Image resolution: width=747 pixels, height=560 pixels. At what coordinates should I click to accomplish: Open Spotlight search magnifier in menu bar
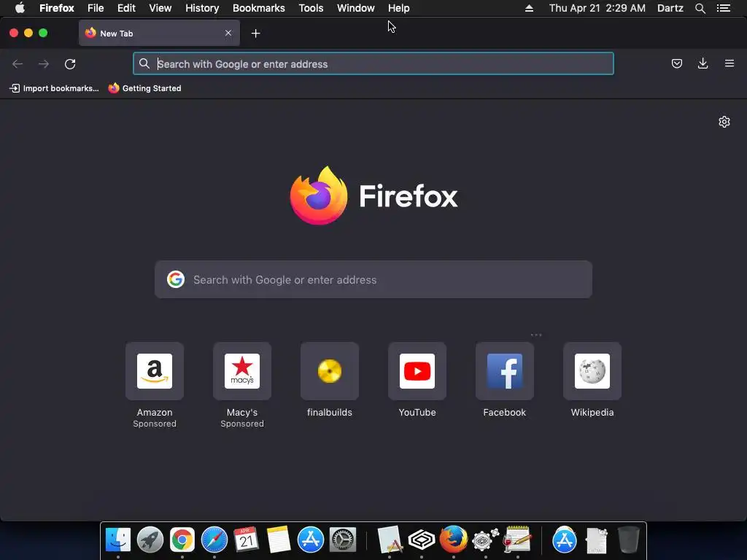pyautogui.click(x=700, y=8)
